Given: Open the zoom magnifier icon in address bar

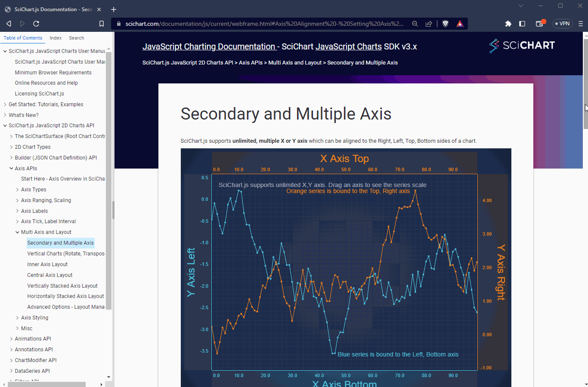Looking at the screenshot, I should click(415, 24).
